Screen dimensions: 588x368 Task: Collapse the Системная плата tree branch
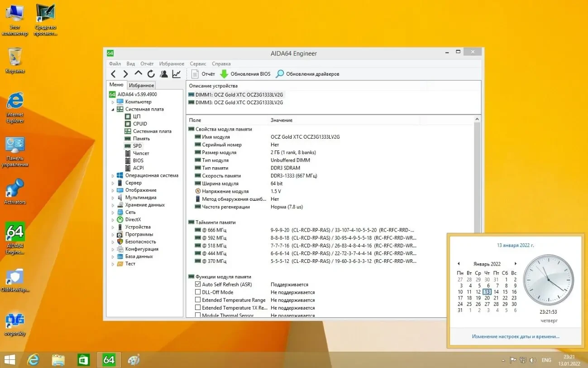point(114,109)
